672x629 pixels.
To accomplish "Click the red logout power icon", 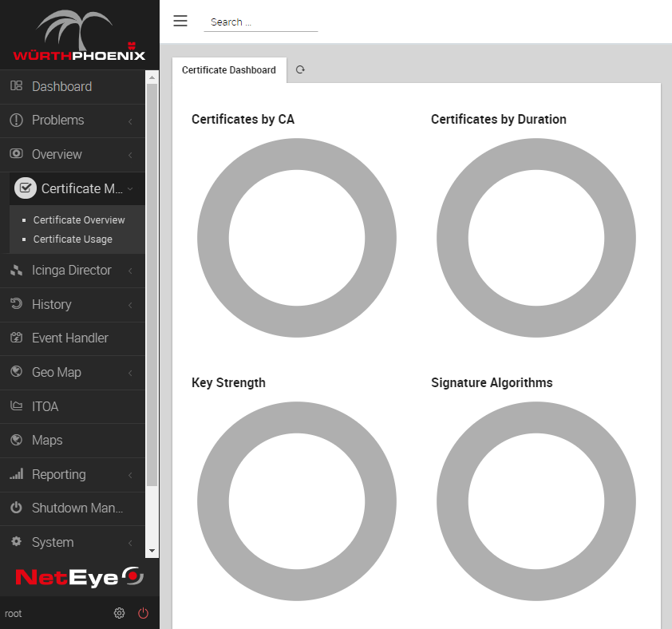I will point(143,613).
